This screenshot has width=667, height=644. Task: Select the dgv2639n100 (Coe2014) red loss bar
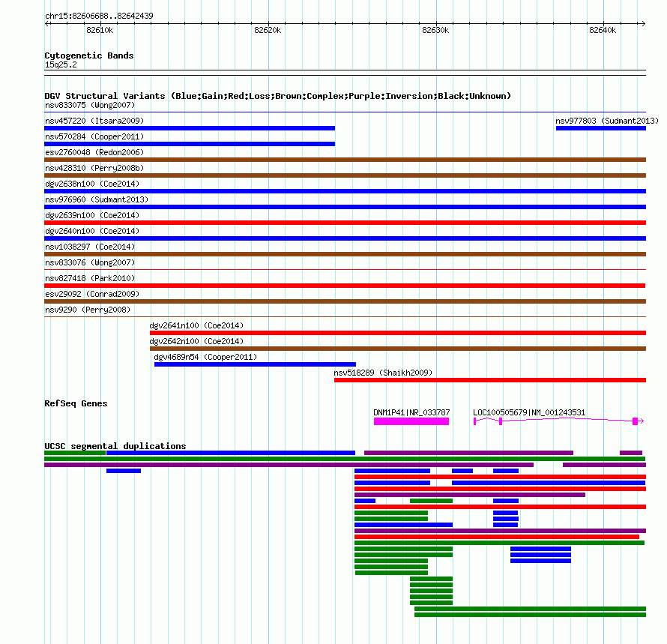click(345, 223)
